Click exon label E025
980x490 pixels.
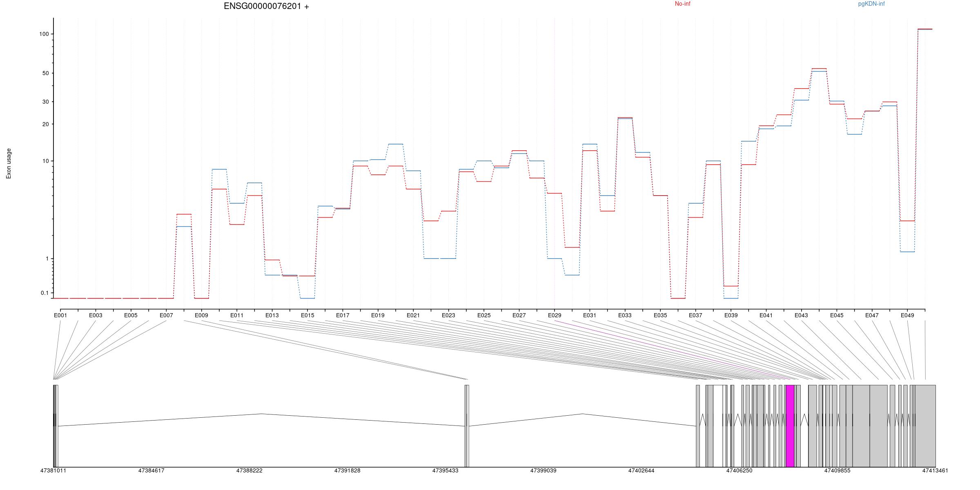click(484, 315)
